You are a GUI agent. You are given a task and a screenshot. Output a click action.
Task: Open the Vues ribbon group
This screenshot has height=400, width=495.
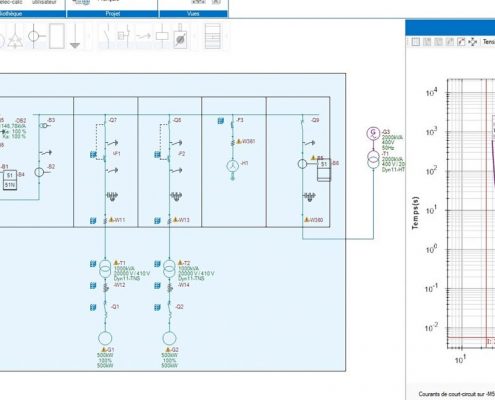pyautogui.click(x=193, y=14)
